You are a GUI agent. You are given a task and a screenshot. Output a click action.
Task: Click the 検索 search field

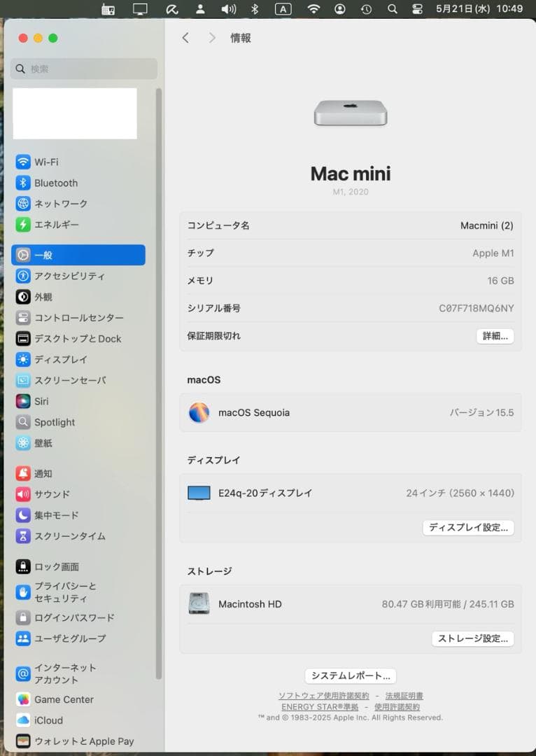pos(84,69)
